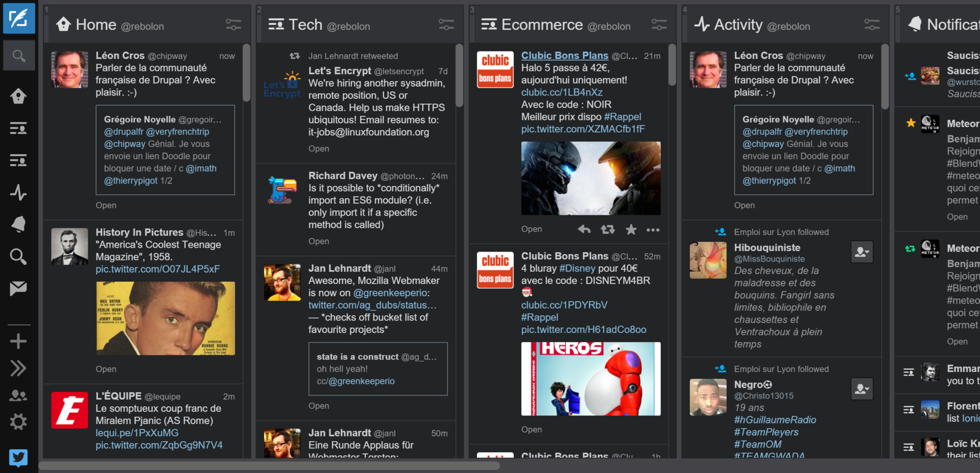
Task: Open pic.twitter.com/H61adCo8oo link
Action: (584, 330)
